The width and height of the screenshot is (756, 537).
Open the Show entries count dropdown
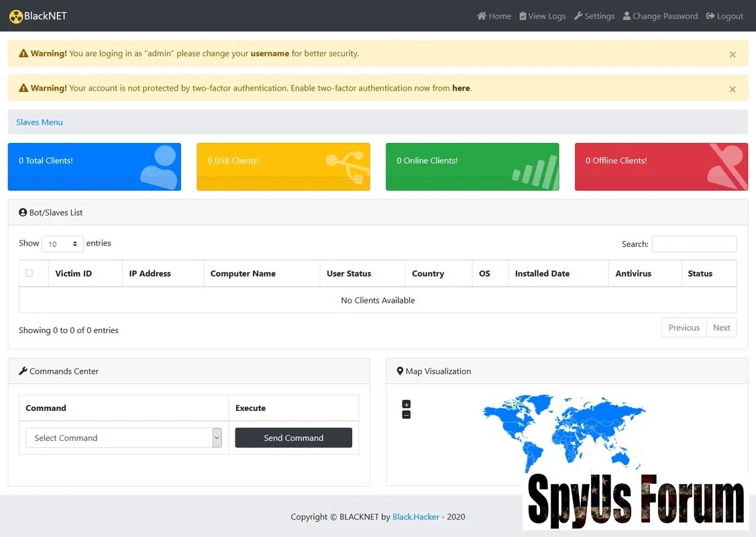click(62, 244)
